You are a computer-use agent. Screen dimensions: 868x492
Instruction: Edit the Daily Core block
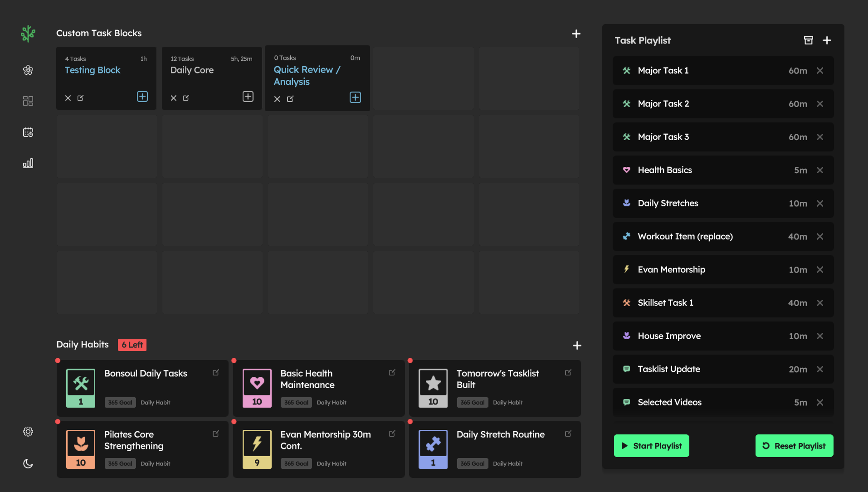point(186,97)
